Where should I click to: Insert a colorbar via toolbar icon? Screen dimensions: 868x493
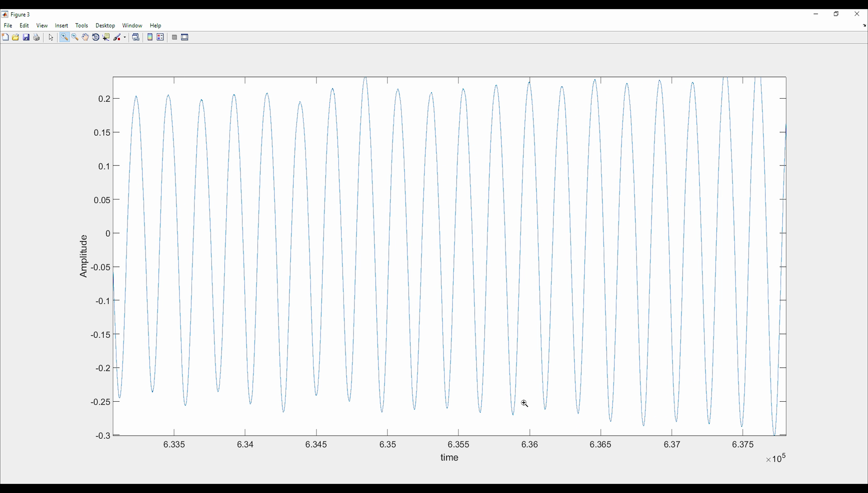point(150,38)
